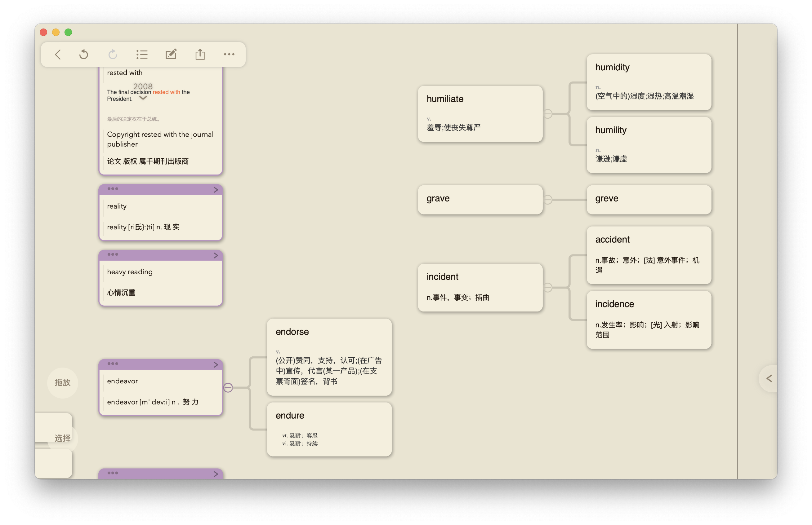
Task: Click the redo icon
Action: (x=113, y=54)
